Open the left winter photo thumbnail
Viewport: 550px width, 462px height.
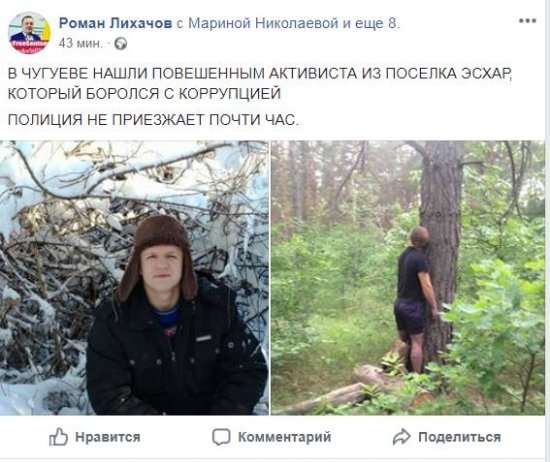pos(134,278)
